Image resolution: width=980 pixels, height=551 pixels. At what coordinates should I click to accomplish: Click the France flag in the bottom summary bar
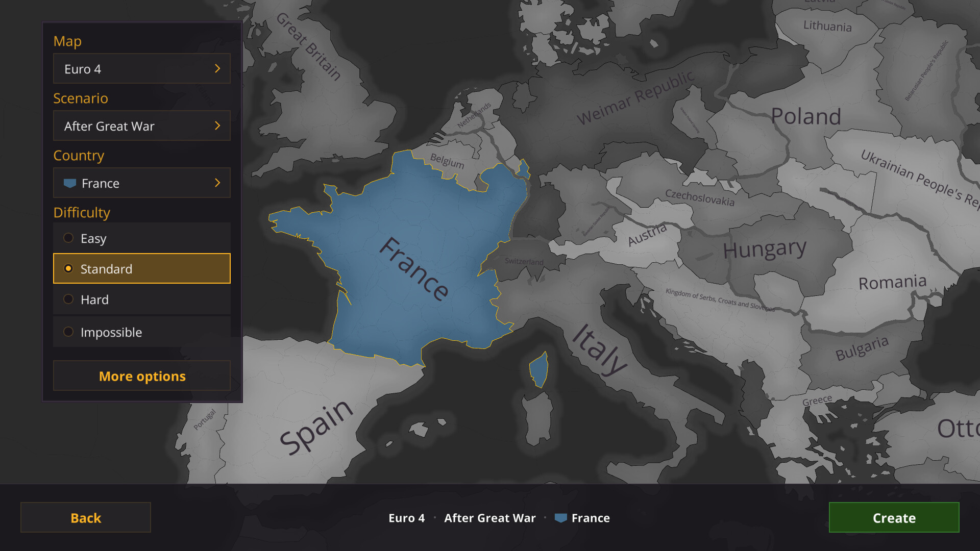click(x=560, y=518)
